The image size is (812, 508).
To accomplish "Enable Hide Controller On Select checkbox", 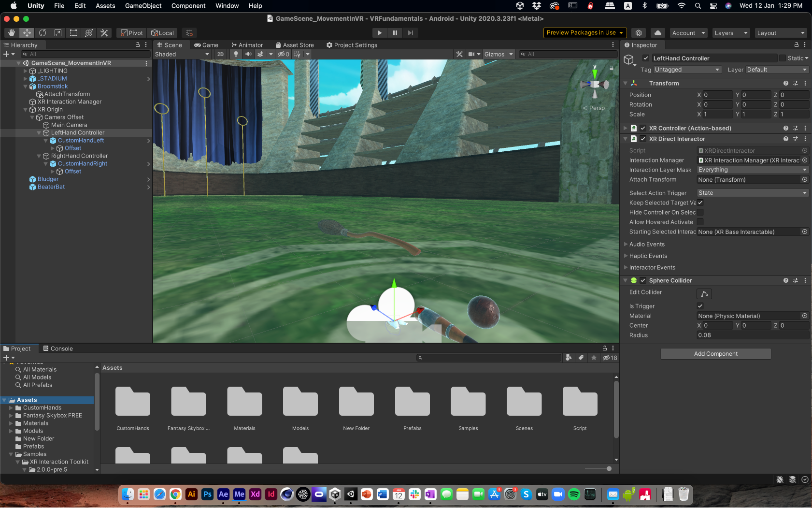I will point(700,212).
